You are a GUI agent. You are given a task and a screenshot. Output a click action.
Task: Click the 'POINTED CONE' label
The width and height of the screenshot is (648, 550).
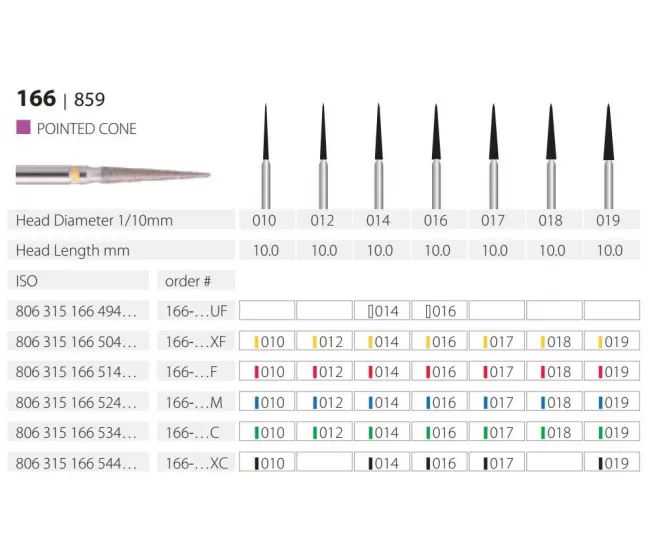tap(86, 129)
